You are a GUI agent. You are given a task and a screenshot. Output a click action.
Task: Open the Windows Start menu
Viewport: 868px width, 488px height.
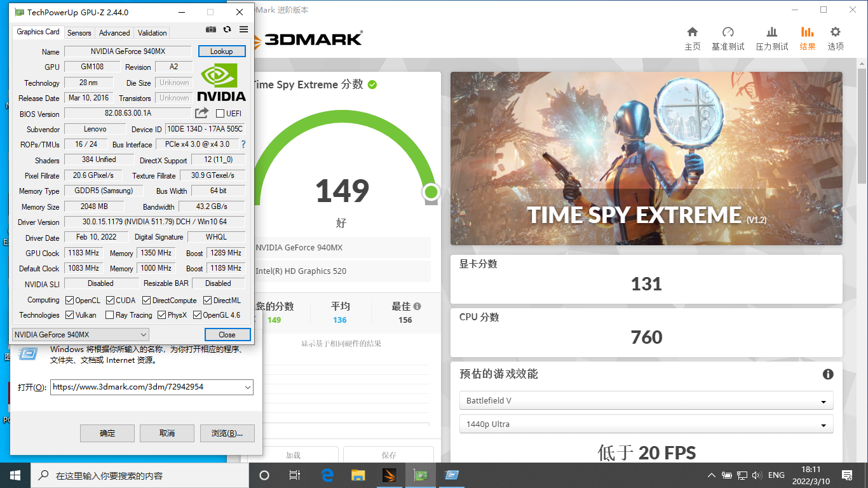(x=15, y=475)
